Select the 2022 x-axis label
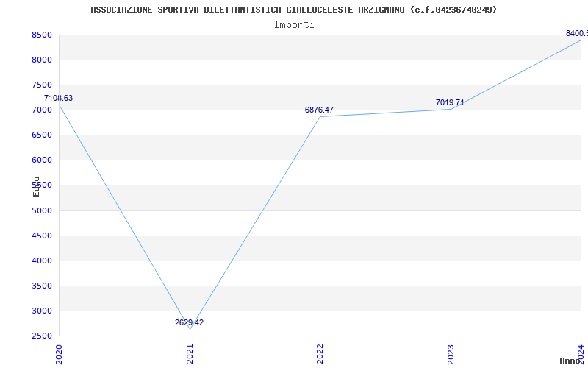This screenshot has width=588, height=368. 320,354
